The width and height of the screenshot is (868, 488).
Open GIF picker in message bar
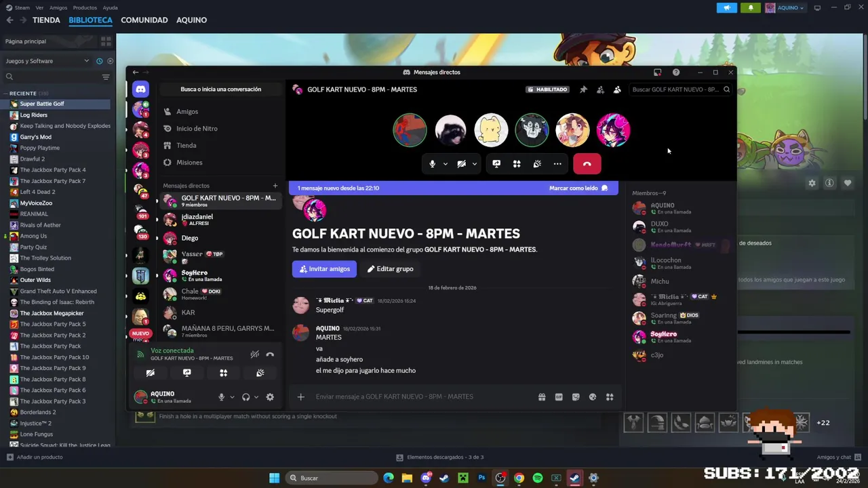[559, 397]
